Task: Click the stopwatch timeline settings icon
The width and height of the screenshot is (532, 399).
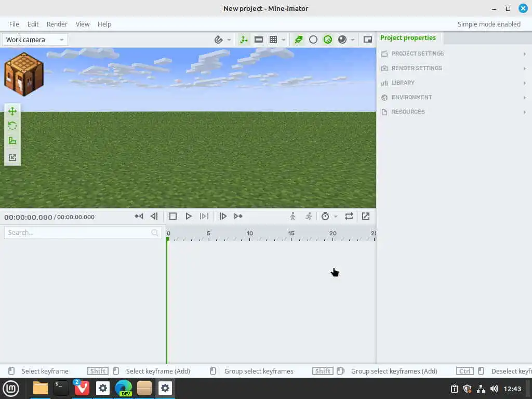Action: (325, 216)
